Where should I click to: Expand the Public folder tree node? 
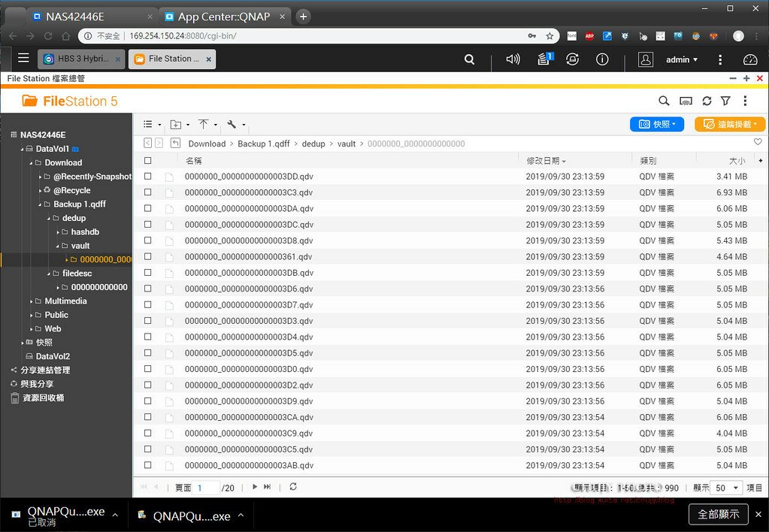coord(32,315)
